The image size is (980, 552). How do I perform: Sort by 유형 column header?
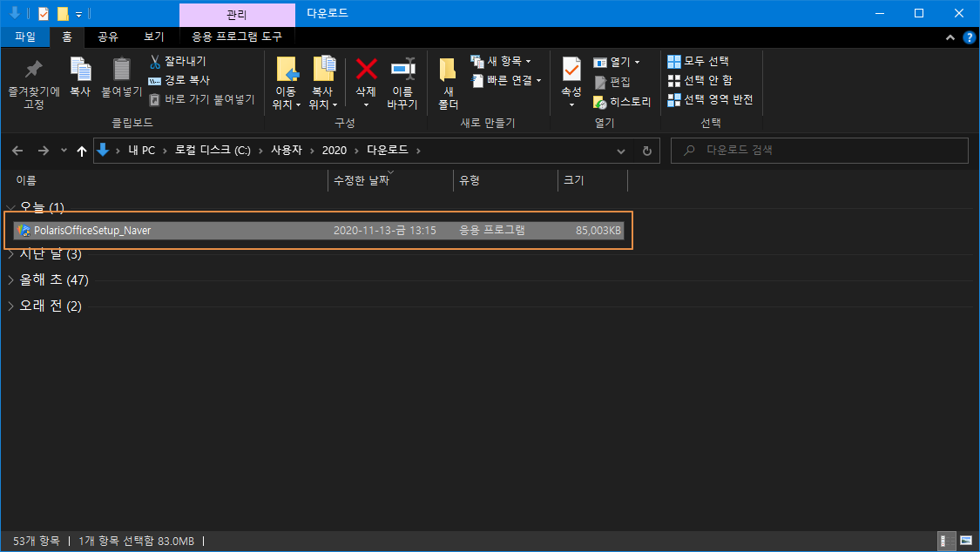point(505,180)
